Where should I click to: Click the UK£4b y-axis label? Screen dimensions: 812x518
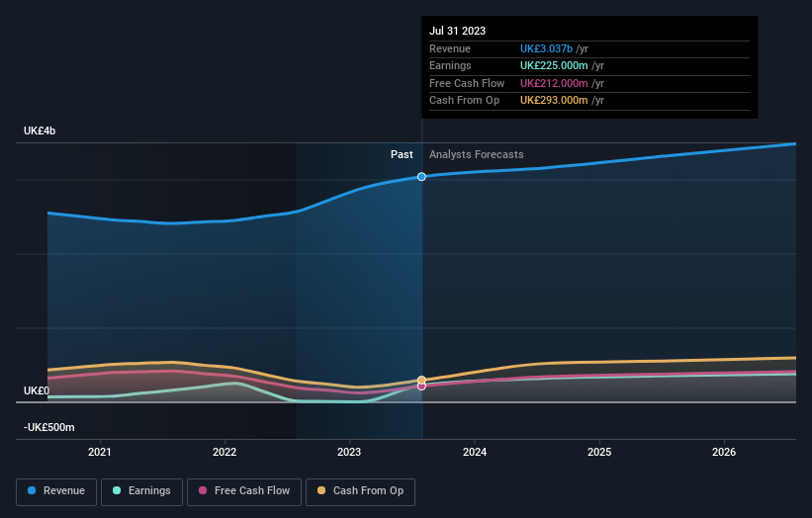(x=40, y=130)
